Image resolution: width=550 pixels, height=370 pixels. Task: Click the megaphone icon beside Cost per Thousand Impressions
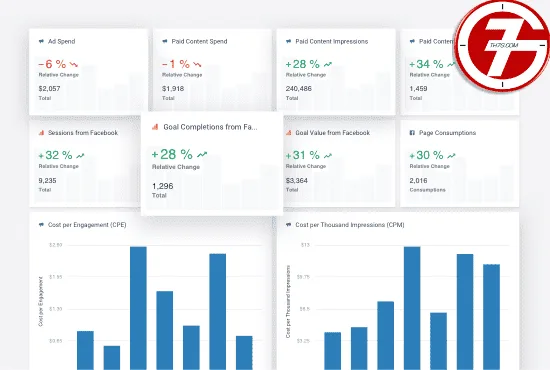[289, 224]
